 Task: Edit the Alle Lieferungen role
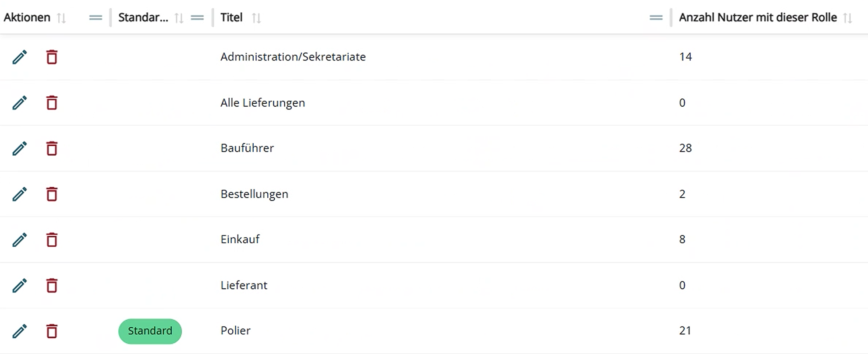point(19,103)
